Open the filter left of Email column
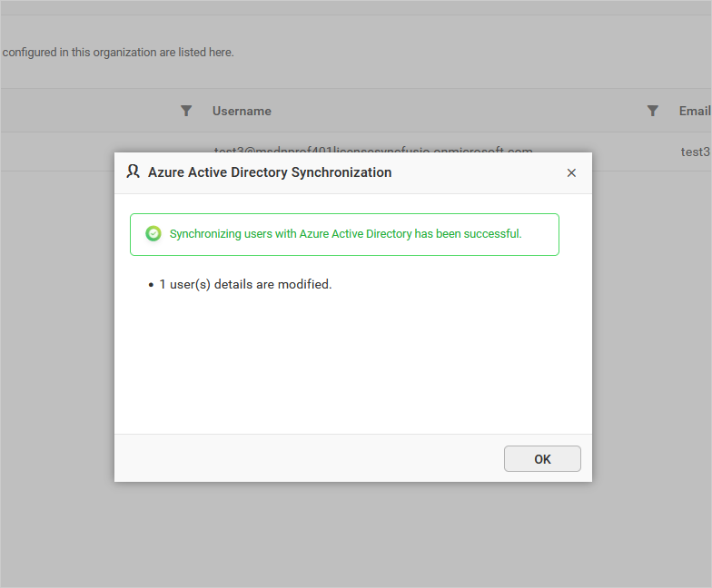Screen dimensions: 712x588 tap(652, 111)
